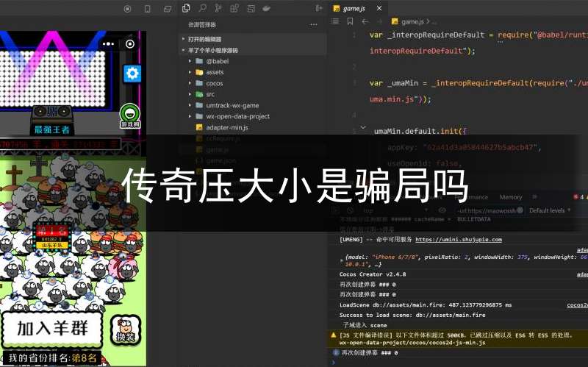
Task: Click the blue settings gear in the game simulator
Action: coord(132,73)
